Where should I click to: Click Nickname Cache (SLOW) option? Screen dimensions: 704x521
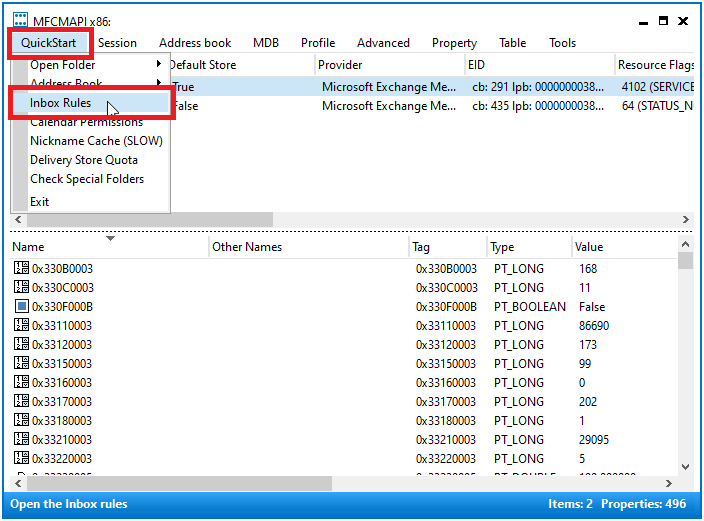[96, 141]
